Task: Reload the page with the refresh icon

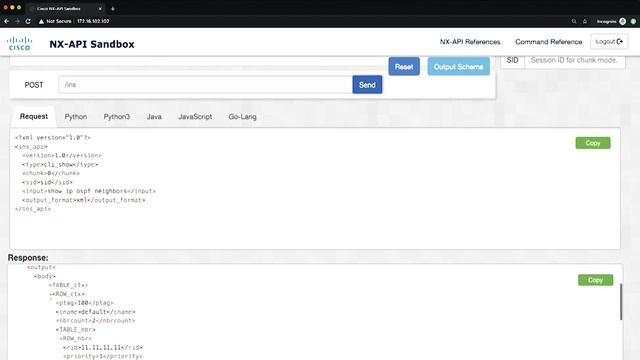Action: 28,21
